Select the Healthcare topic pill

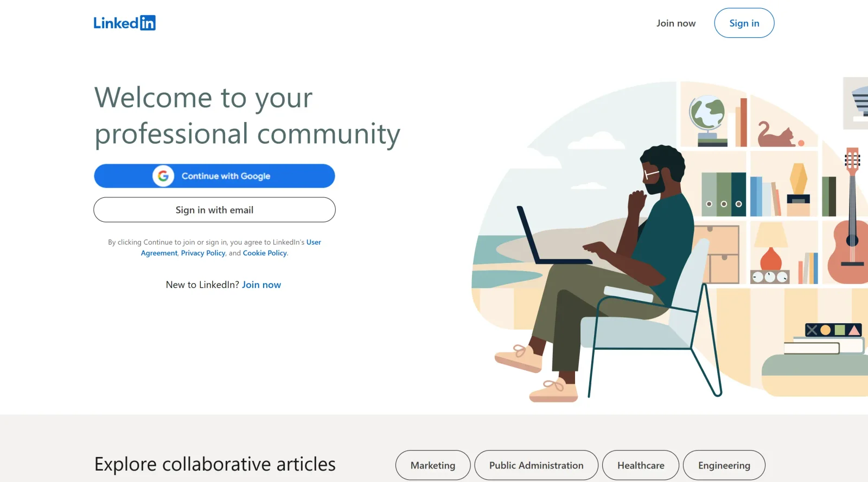pos(641,465)
